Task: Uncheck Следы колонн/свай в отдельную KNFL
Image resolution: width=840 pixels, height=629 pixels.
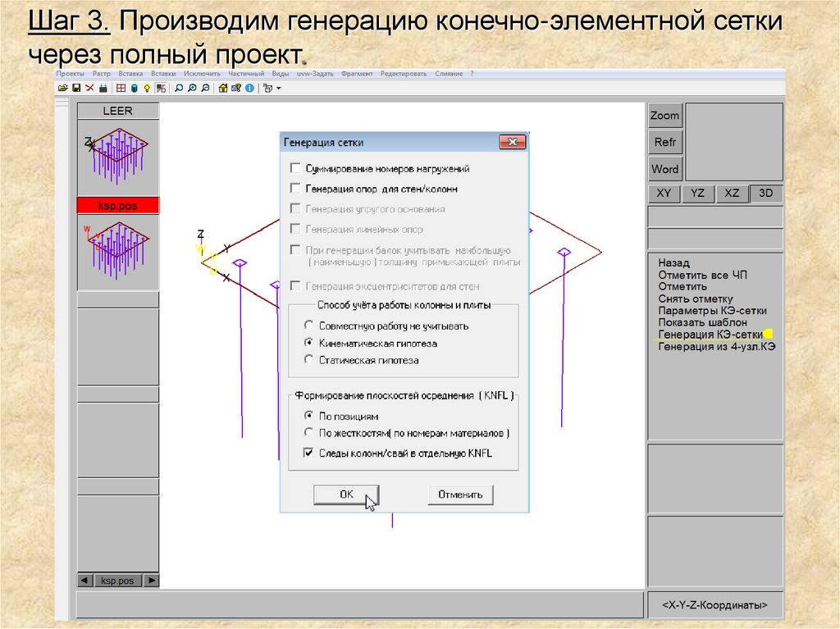Action: [x=308, y=453]
